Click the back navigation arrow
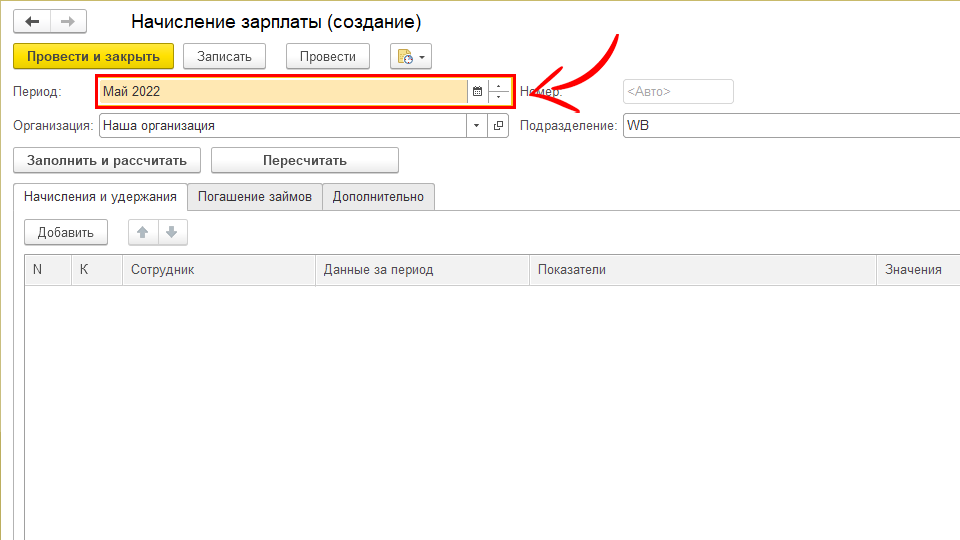 32,21
